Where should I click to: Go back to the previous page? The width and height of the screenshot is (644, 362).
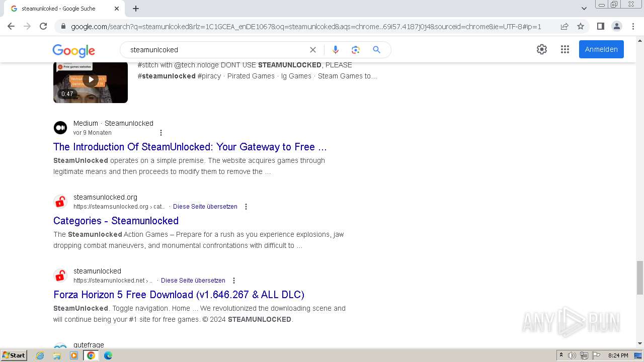(11, 26)
